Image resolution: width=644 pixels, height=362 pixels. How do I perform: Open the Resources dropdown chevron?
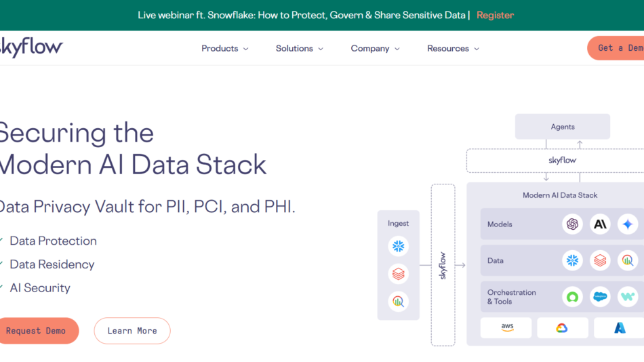coord(476,49)
